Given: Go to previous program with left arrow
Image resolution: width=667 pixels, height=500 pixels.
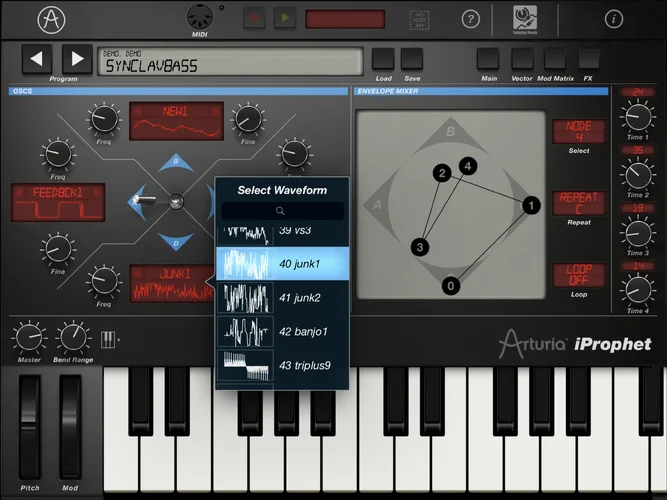Looking at the screenshot, I should [37, 59].
